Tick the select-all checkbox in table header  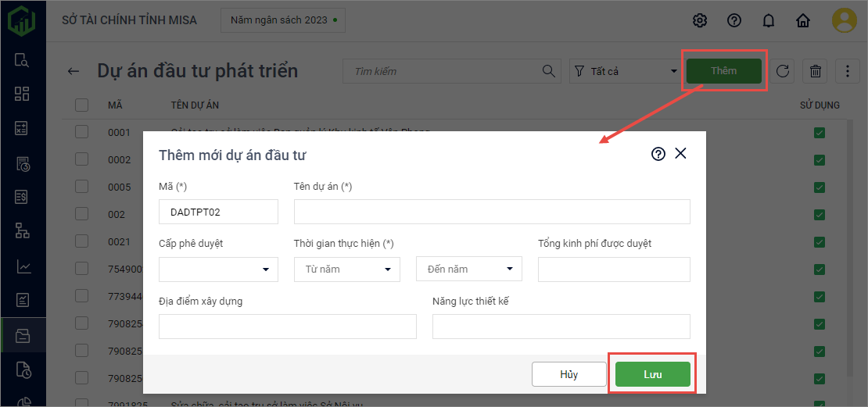tap(82, 105)
